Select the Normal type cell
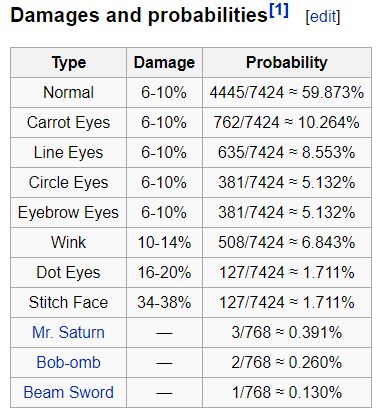The height and width of the screenshot is (415, 381). 68,92
